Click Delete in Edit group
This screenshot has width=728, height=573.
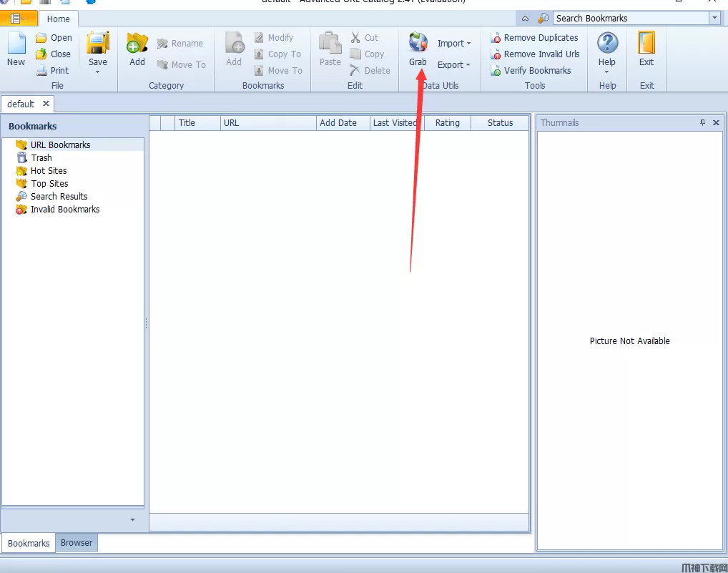tap(370, 70)
